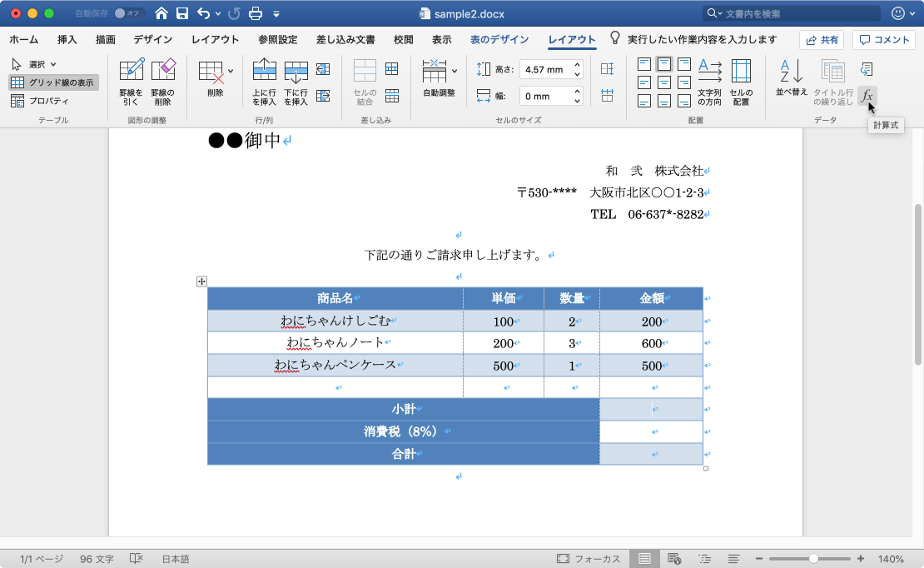Save the document with floppy icon

[182, 13]
